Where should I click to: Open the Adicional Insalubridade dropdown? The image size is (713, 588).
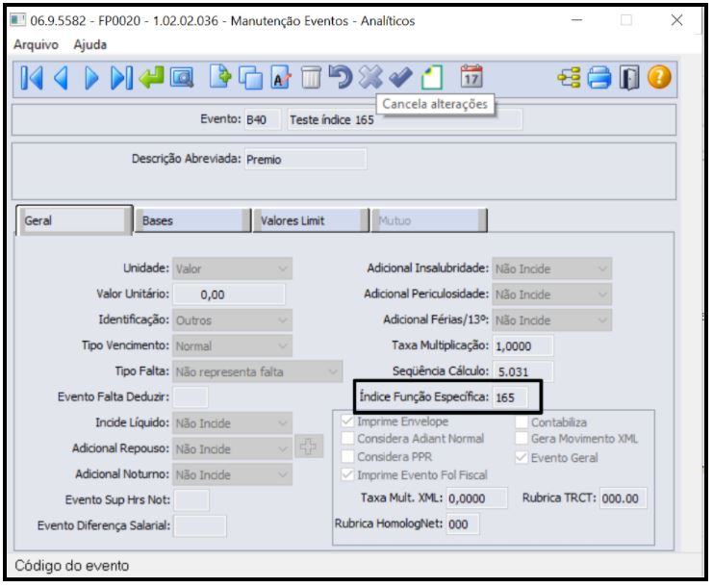[552, 268]
